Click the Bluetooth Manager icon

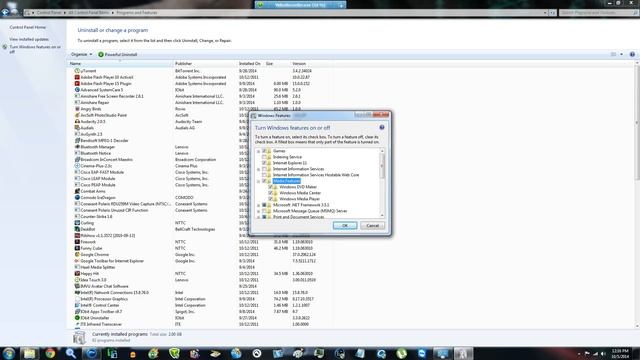[x=77, y=147]
